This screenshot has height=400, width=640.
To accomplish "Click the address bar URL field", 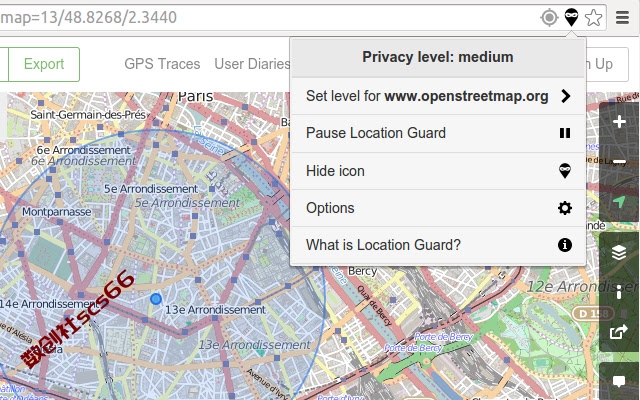I will 265,18.
